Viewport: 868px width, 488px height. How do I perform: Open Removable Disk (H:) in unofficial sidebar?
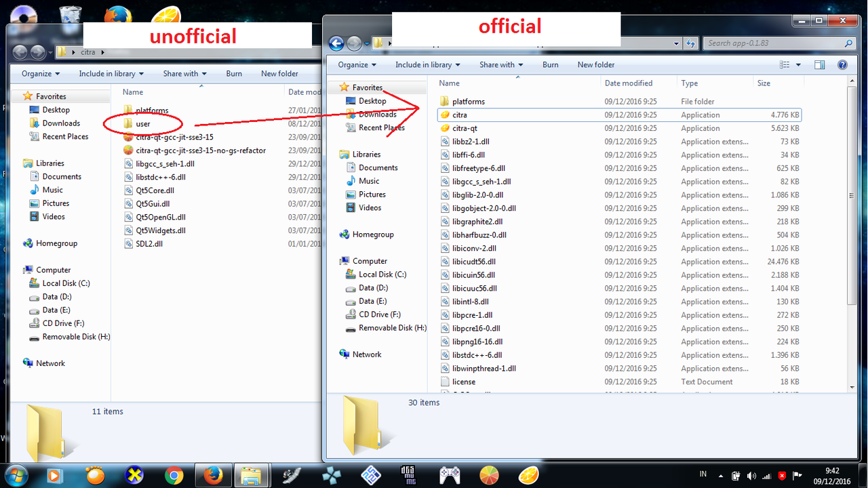[69, 337]
